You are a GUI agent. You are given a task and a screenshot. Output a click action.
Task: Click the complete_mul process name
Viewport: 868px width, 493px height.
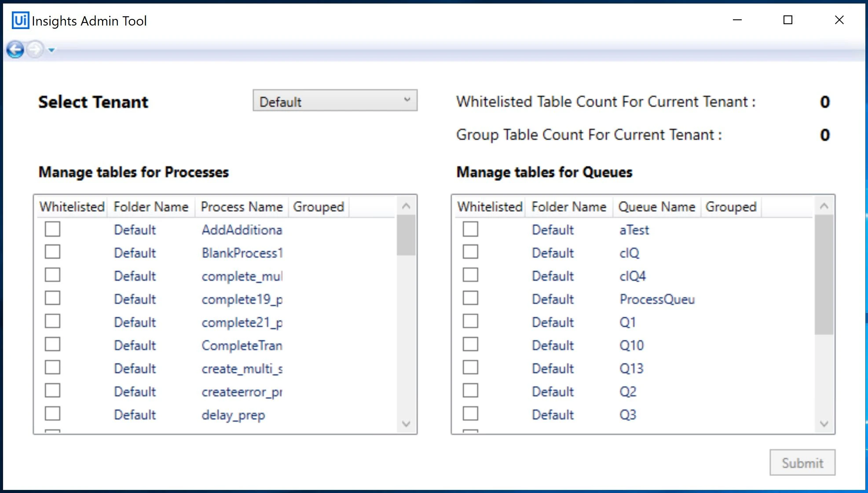(242, 276)
